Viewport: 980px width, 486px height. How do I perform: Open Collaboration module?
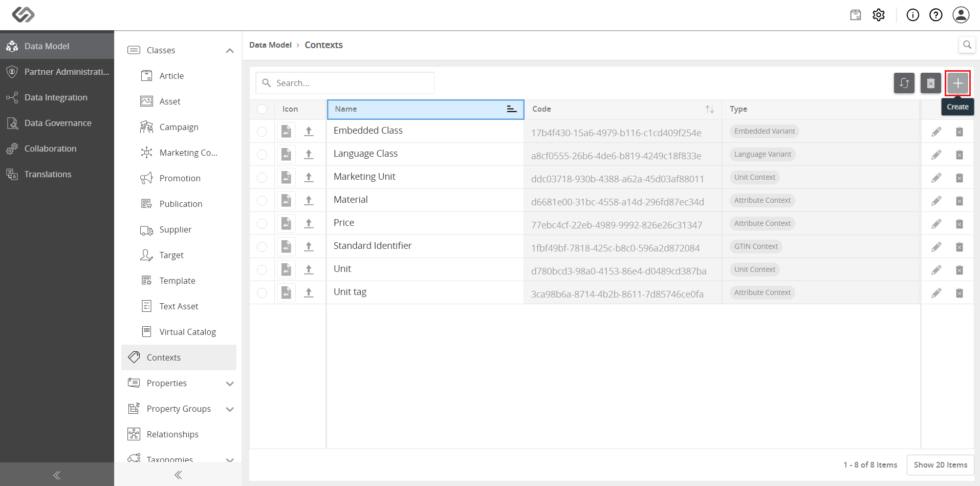57,149
